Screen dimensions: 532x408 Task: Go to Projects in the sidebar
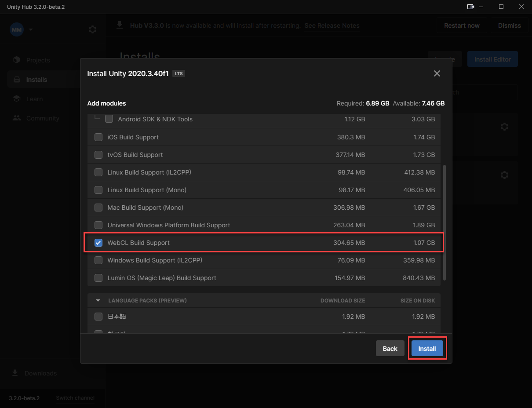(38, 60)
